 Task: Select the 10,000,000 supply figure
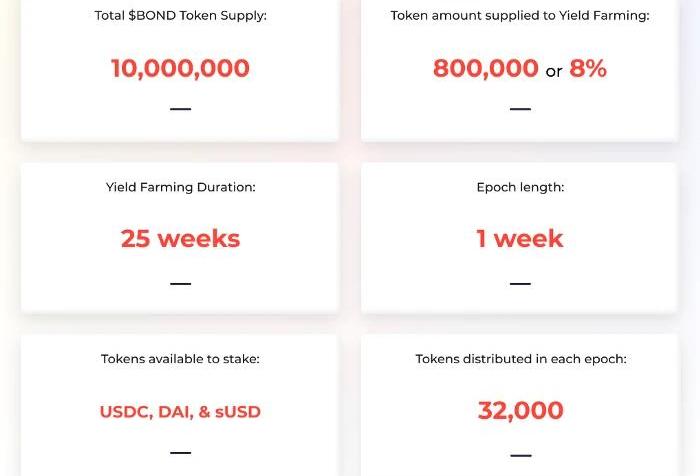pyautogui.click(x=180, y=68)
